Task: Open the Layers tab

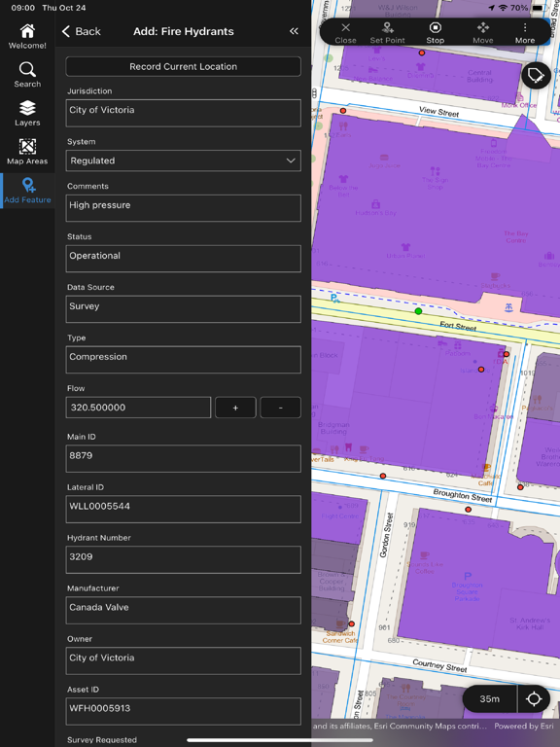Action: coord(27,114)
